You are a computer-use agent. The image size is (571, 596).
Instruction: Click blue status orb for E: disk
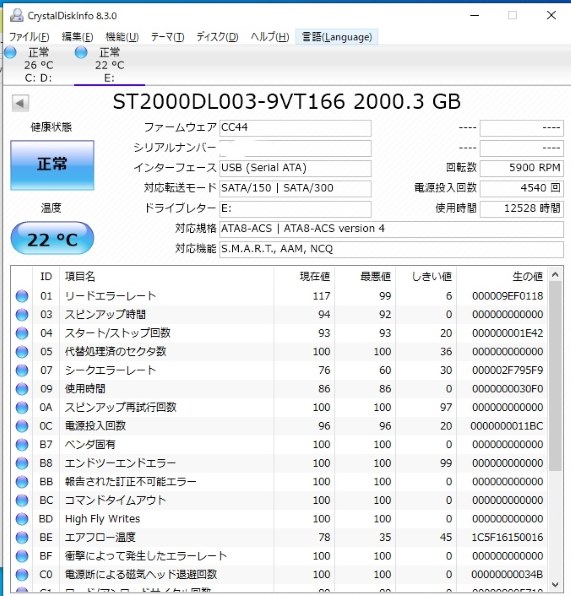(x=81, y=52)
